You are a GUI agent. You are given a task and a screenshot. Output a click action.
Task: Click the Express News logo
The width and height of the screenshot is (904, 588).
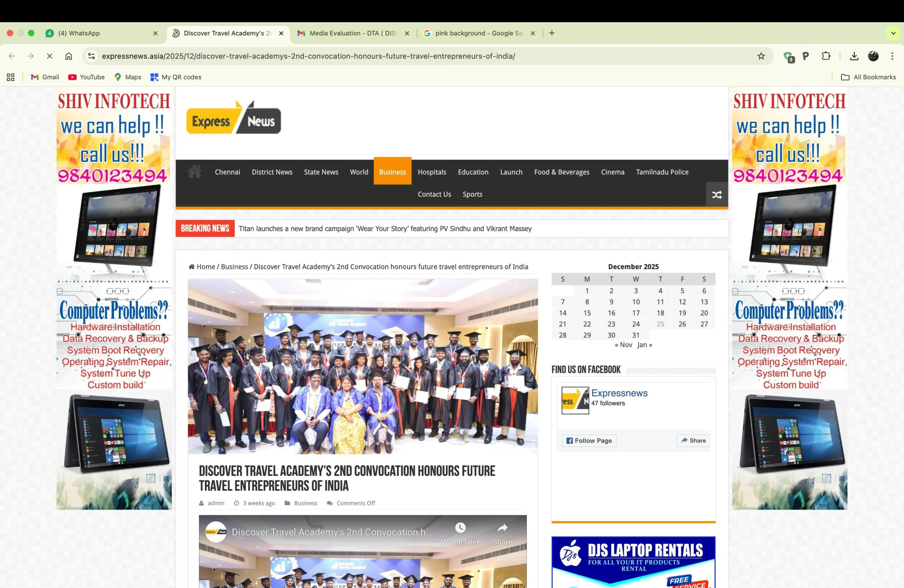pos(234,117)
